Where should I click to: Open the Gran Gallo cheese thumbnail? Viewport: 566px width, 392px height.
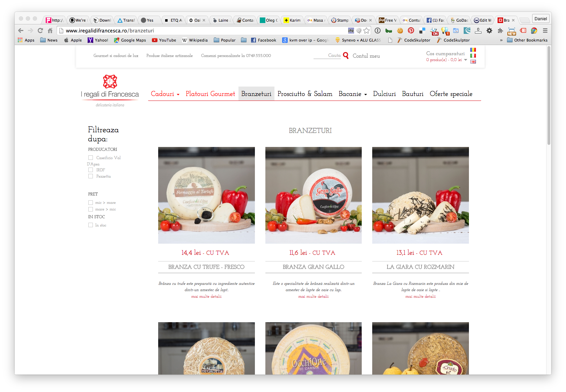pos(314,195)
